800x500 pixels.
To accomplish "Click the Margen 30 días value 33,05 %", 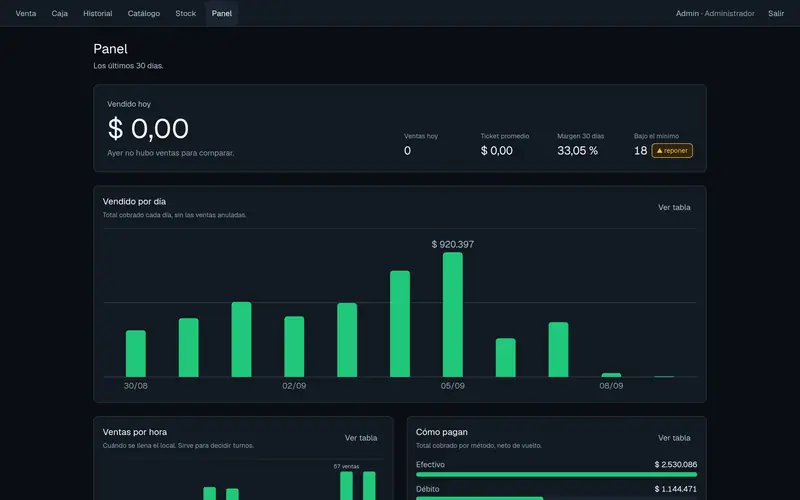I will click(578, 151).
